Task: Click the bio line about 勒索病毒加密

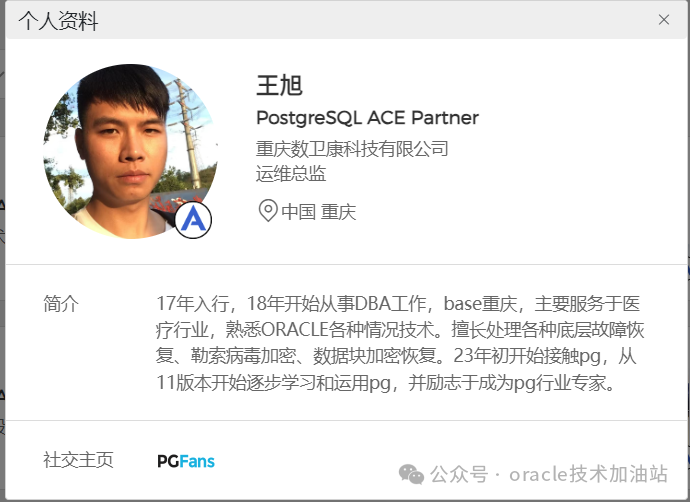Action: click(396, 356)
